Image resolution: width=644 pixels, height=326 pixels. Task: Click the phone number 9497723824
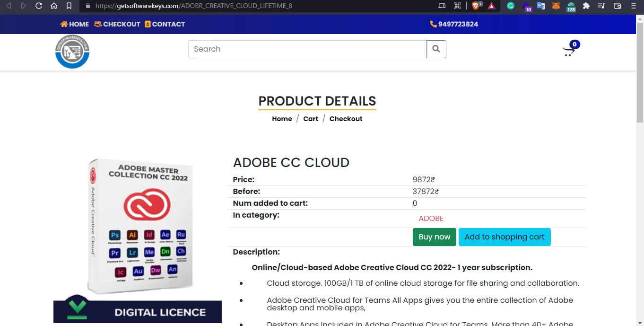pos(458,24)
